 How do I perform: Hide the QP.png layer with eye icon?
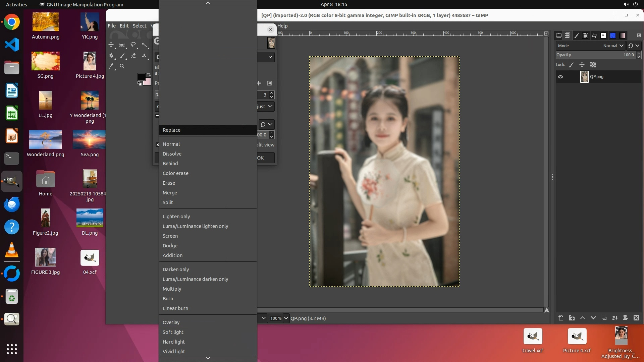coord(560,77)
